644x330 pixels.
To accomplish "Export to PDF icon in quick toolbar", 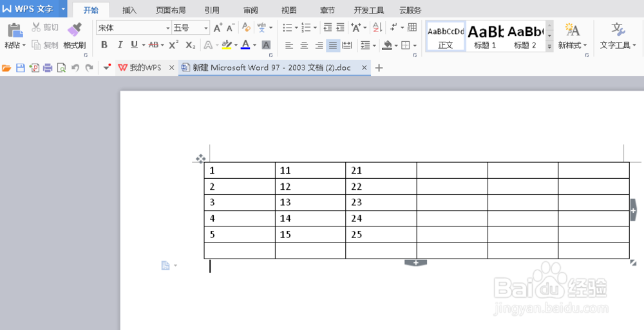I will [x=34, y=68].
